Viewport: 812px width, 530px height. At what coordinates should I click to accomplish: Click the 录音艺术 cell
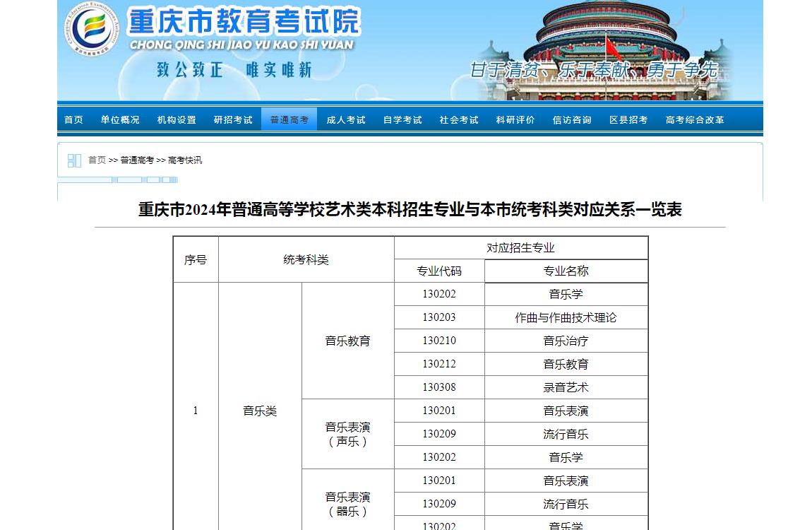(566, 387)
